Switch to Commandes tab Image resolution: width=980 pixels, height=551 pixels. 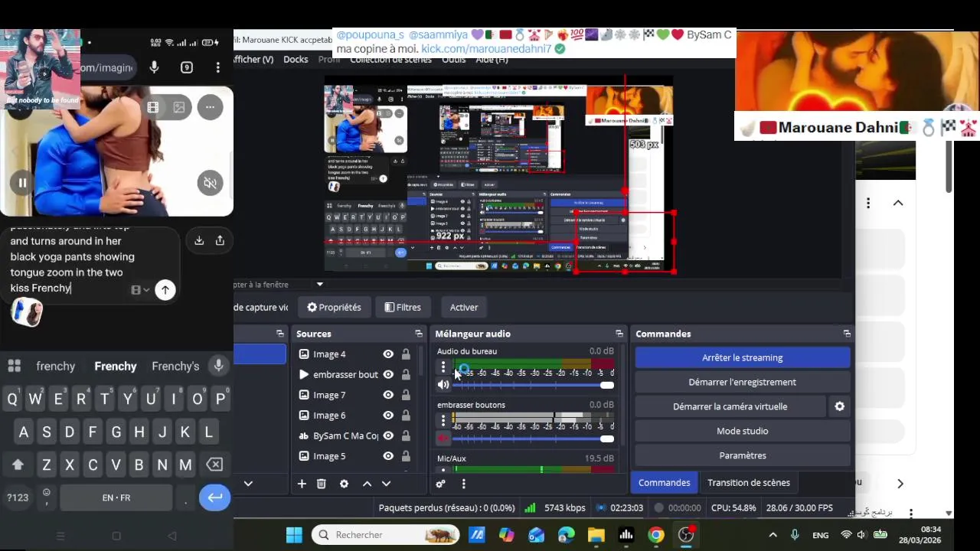(x=664, y=483)
